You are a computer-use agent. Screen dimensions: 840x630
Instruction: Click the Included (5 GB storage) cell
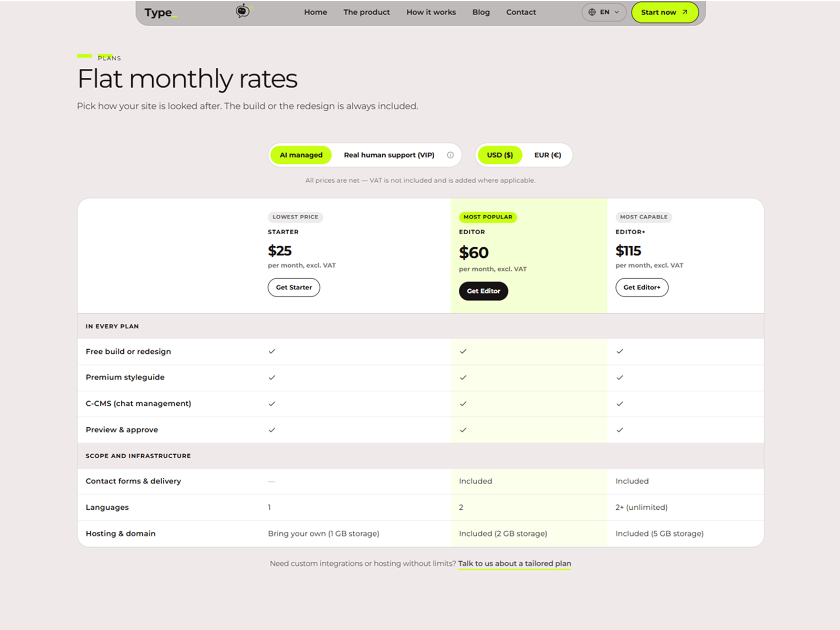659,533
